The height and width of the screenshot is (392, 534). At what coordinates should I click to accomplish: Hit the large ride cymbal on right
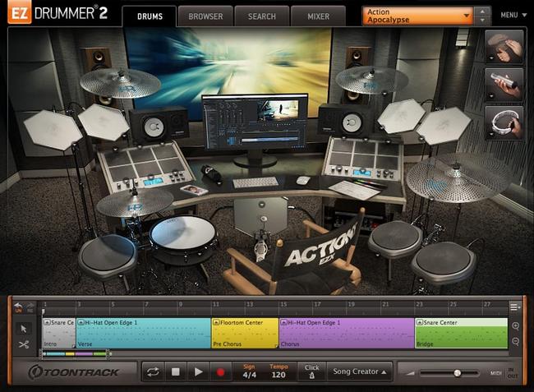point(457,178)
